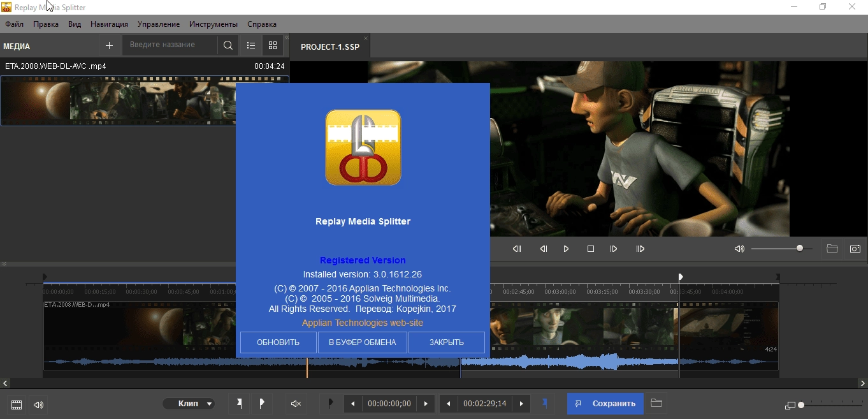Step one frame backward in the player
This screenshot has height=419, width=868.
(544, 249)
